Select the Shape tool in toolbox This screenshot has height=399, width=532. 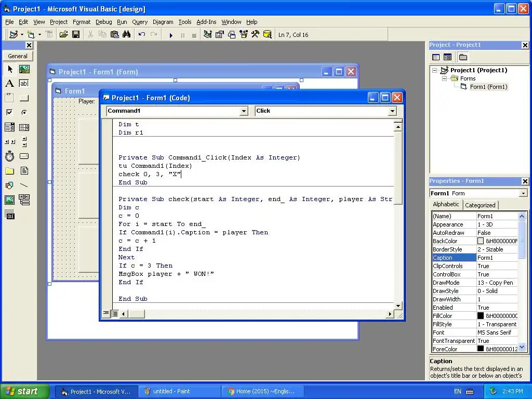coord(10,185)
